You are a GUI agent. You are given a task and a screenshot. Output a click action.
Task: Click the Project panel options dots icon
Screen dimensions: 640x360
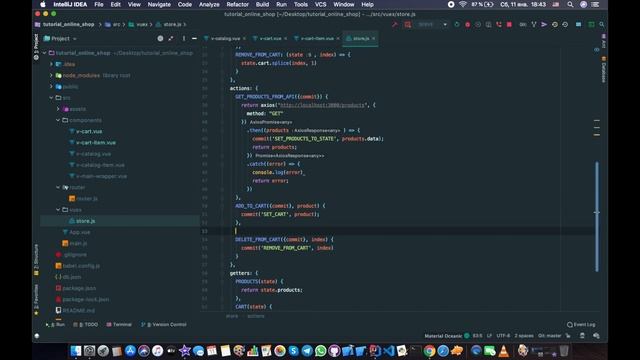(x=184, y=38)
